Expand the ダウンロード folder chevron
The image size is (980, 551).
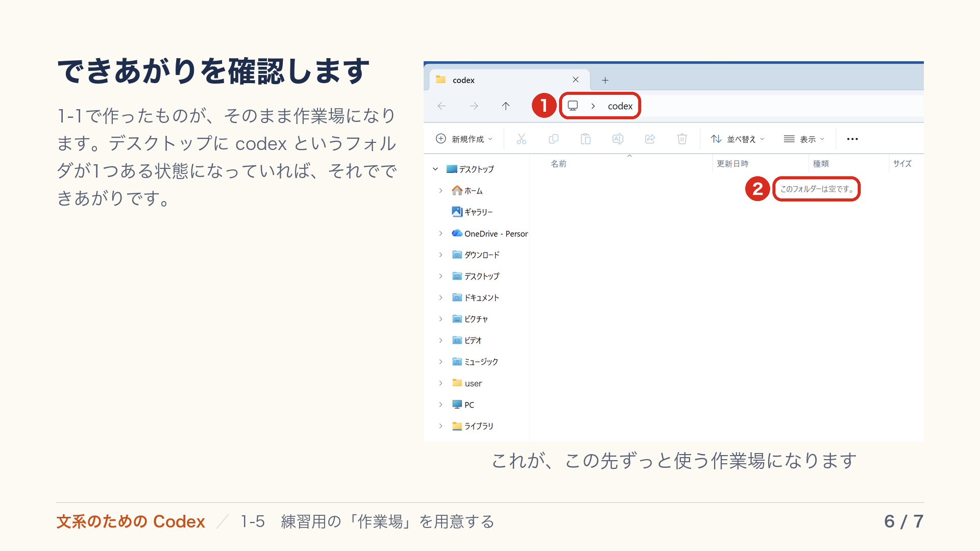440,255
